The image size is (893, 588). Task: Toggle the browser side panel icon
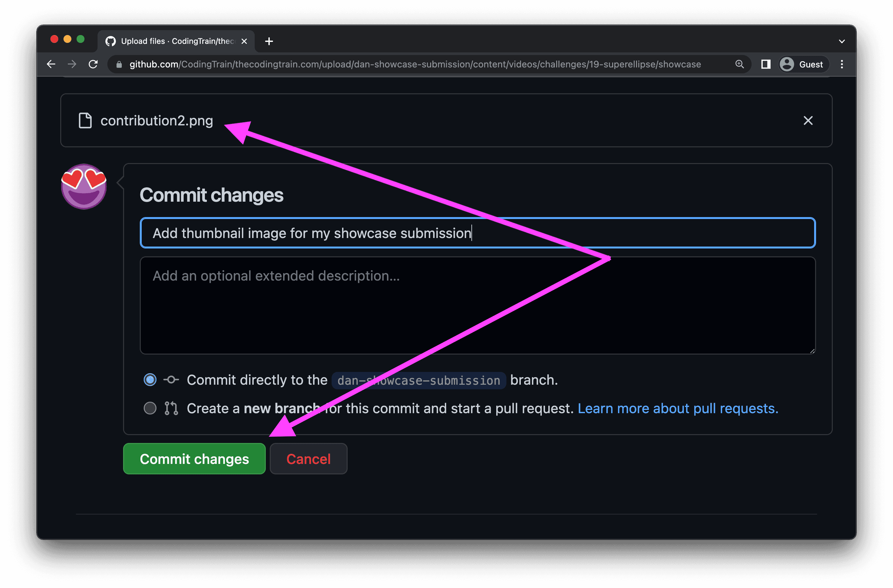pyautogui.click(x=765, y=64)
